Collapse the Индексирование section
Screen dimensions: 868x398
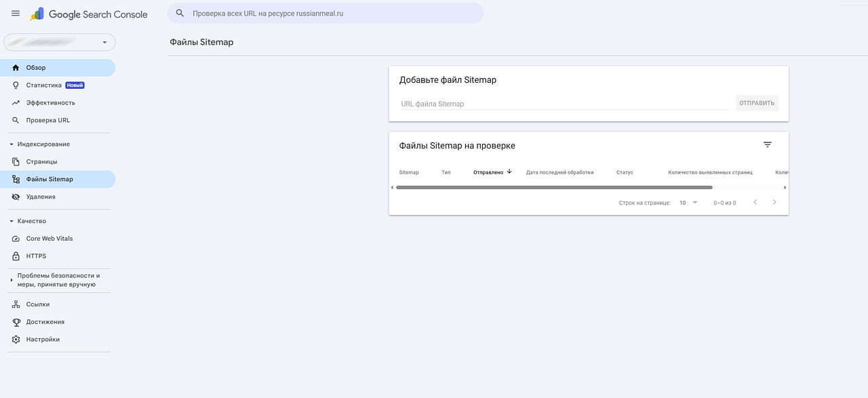point(12,144)
